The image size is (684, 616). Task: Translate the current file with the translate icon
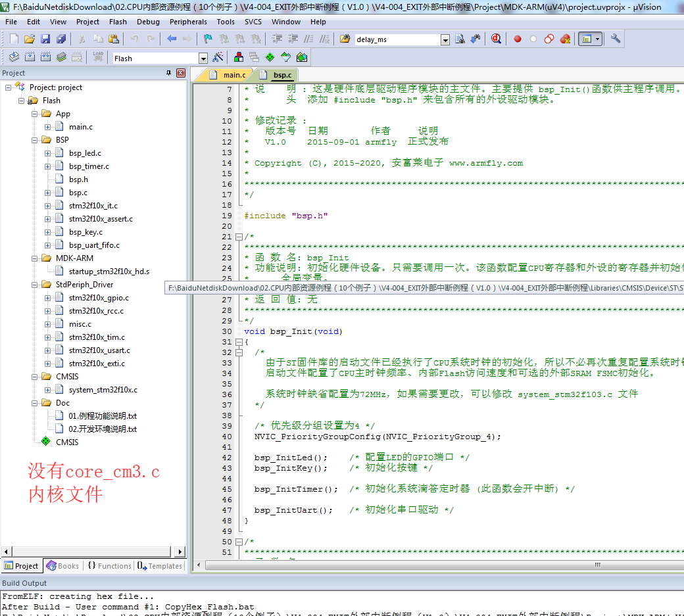(x=14, y=57)
